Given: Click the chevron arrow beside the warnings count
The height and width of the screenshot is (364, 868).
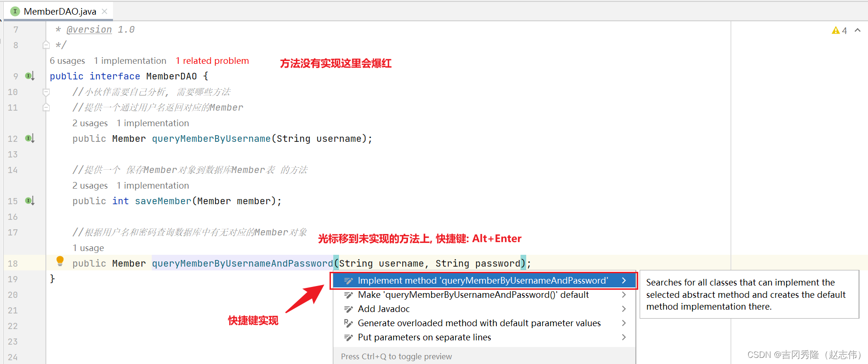Looking at the screenshot, I should (858, 30).
